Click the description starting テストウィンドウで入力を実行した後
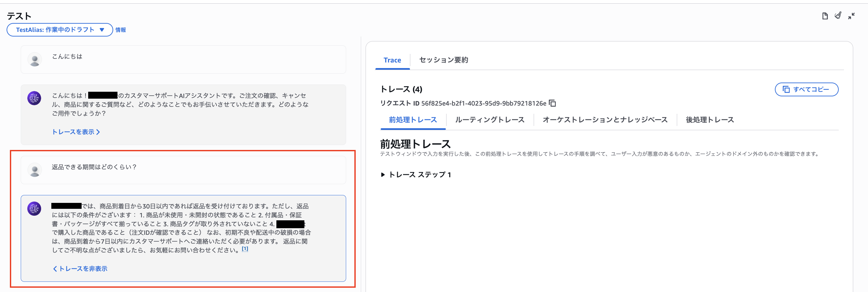The height and width of the screenshot is (292, 868). [600, 154]
